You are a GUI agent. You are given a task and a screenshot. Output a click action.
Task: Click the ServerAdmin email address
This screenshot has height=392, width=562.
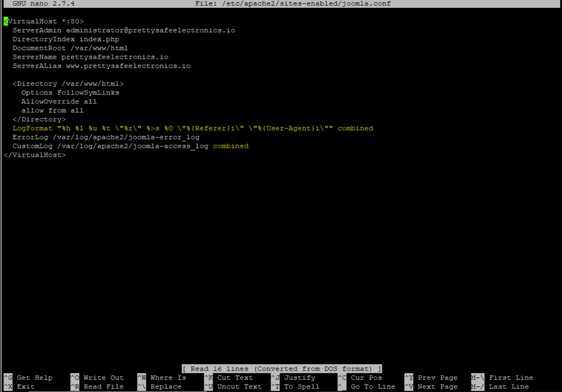coord(150,30)
